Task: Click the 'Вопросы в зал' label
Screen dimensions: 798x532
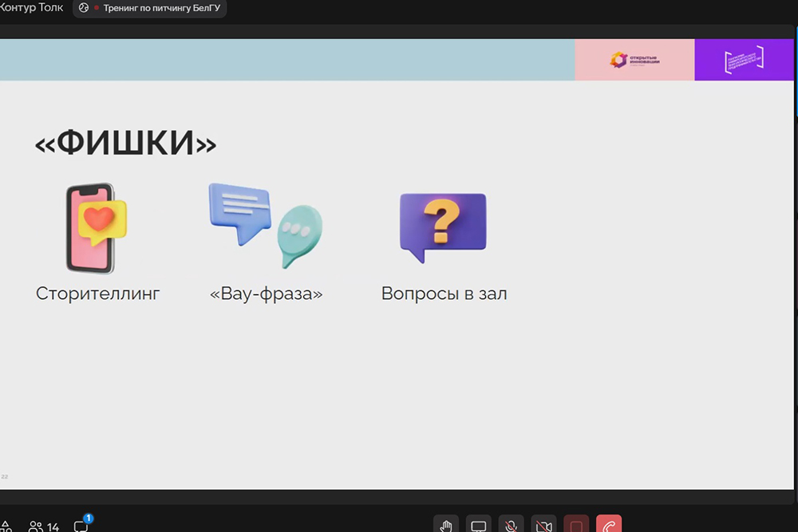Action: click(444, 294)
